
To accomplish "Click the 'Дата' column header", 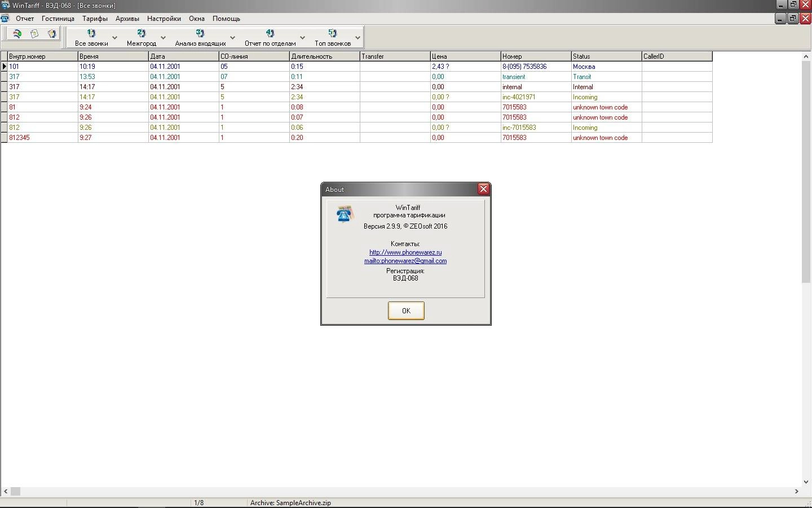I will (x=183, y=56).
